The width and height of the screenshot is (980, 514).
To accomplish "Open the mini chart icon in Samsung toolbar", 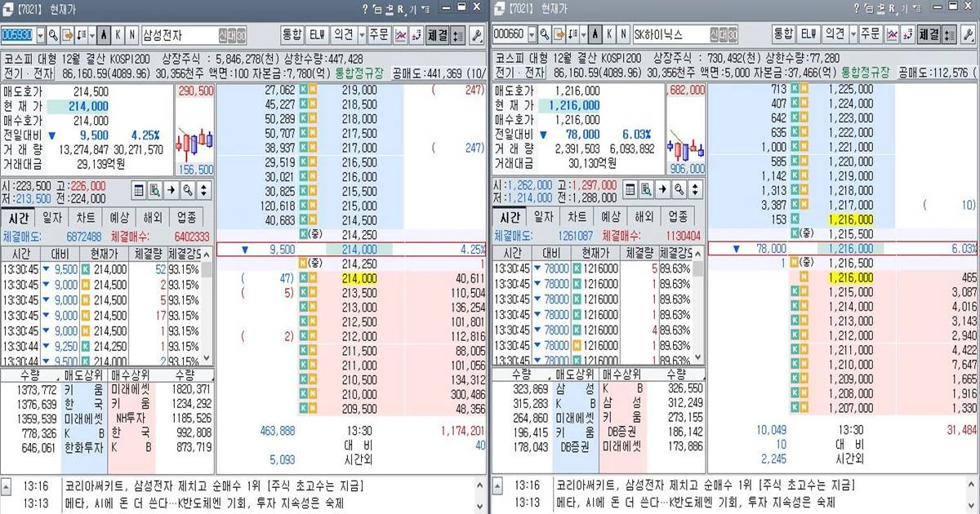I will pyautogui.click(x=401, y=35).
